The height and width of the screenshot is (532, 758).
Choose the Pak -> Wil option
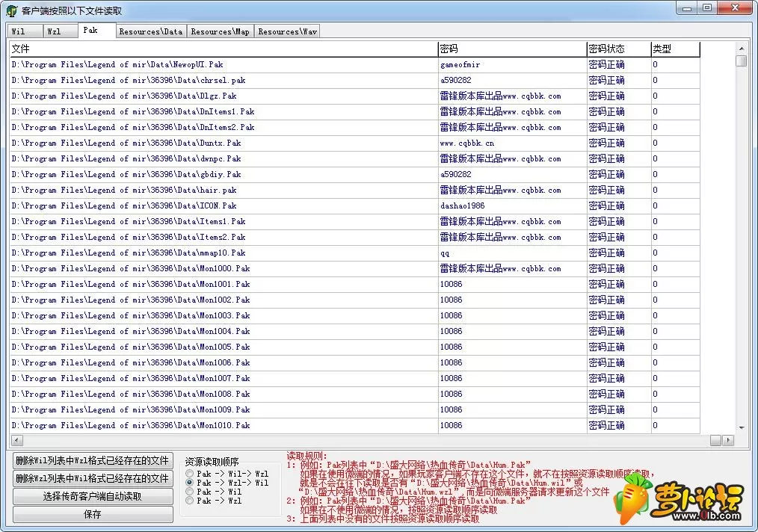(214, 492)
